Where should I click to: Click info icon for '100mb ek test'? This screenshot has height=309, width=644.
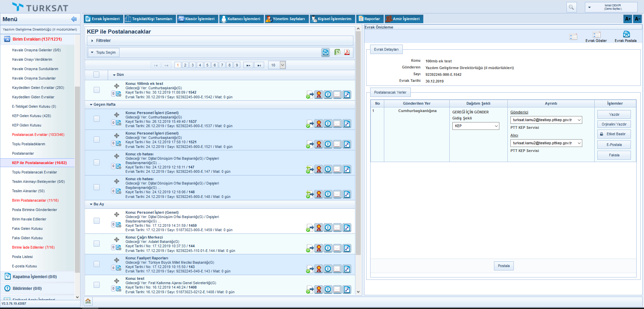click(x=328, y=95)
